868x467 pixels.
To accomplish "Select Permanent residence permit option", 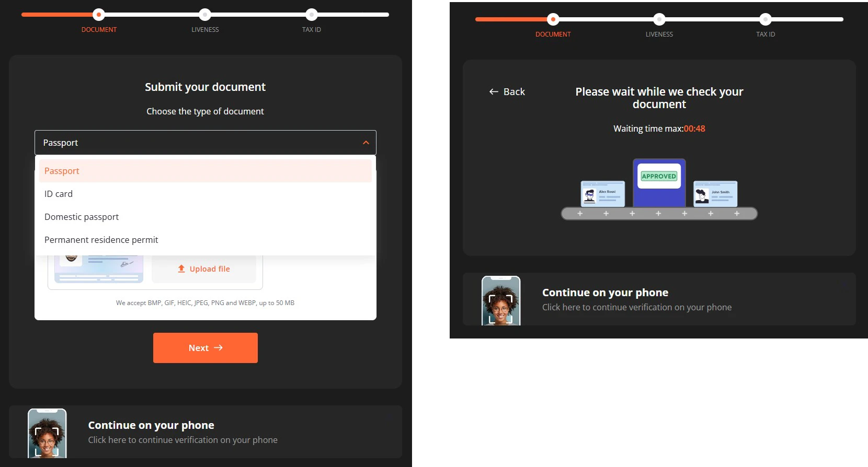I will pyautogui.click(x=101, y=240).
